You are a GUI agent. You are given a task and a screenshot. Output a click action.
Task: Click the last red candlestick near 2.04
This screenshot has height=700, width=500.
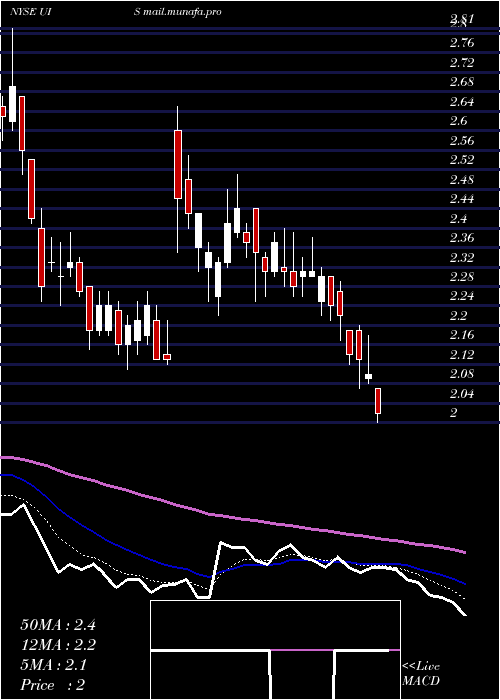click(378, 404)
